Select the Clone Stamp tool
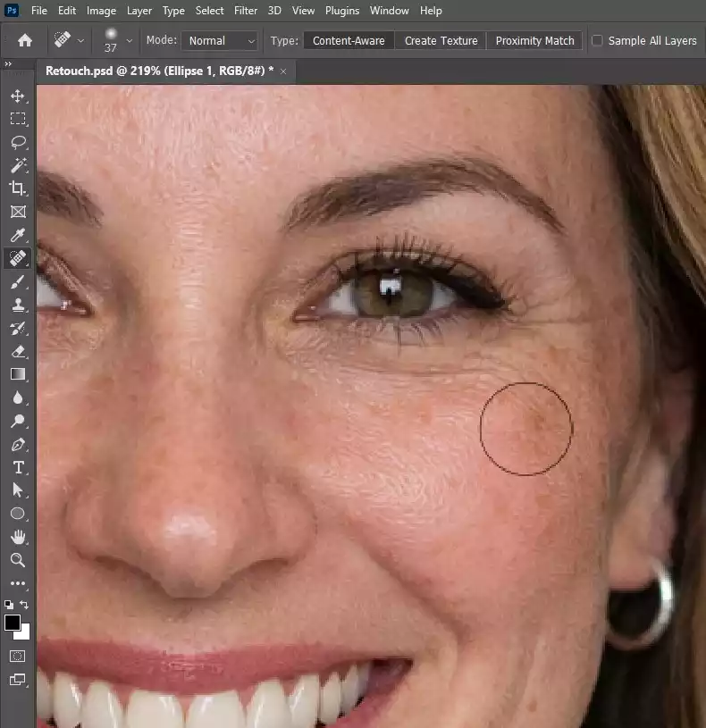Screen dimensions: 706x728 [x=18, y=305]
